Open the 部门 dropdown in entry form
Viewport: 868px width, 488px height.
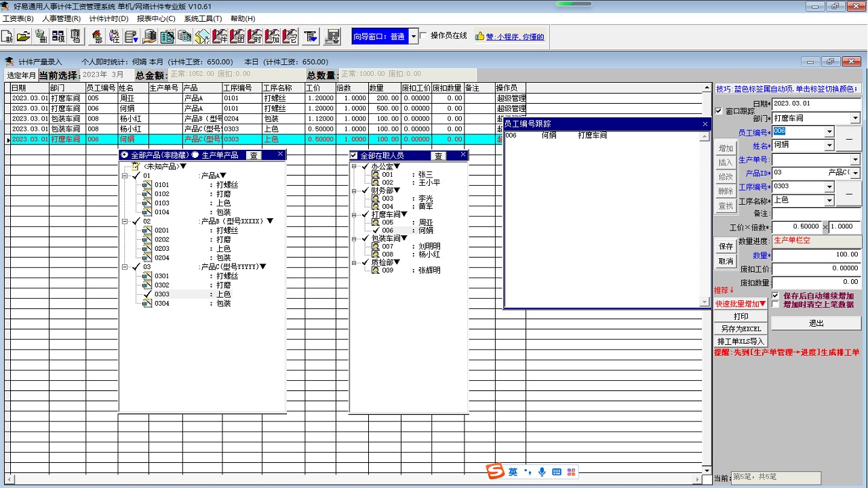(855, 119)
